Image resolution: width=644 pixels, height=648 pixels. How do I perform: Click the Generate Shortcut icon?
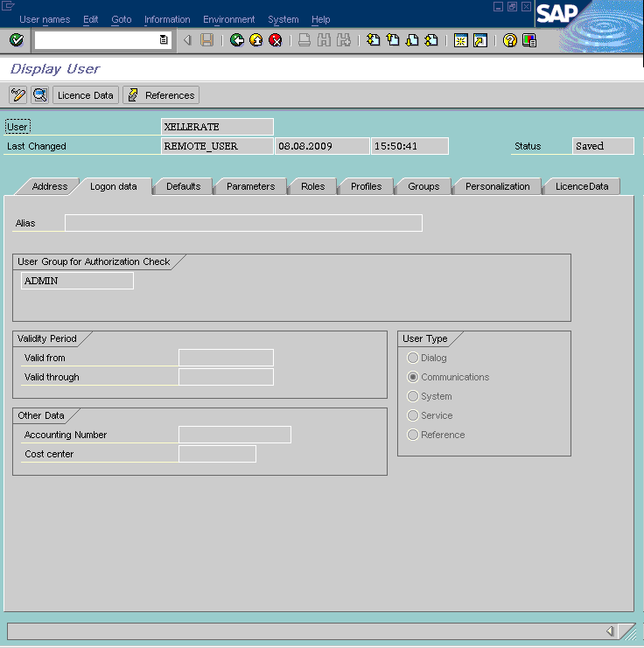(480, 40)
